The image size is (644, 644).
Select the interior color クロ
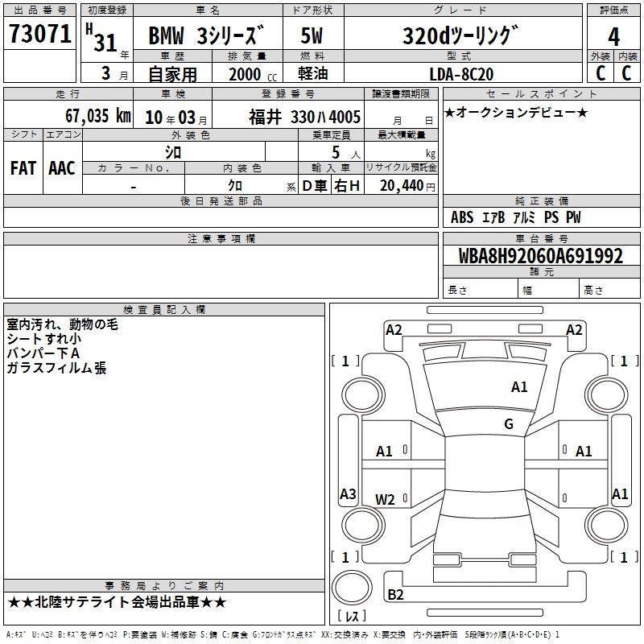(x=235, y=186)
